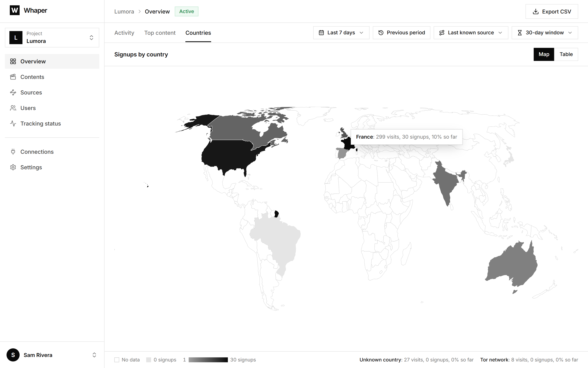
Task: Click the calendar icon in date filter
Action: pos(321,33)
